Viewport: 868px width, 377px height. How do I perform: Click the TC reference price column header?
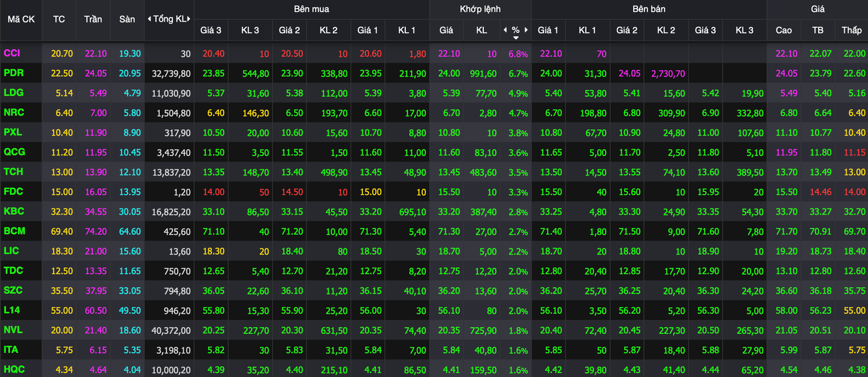point(59,19)
